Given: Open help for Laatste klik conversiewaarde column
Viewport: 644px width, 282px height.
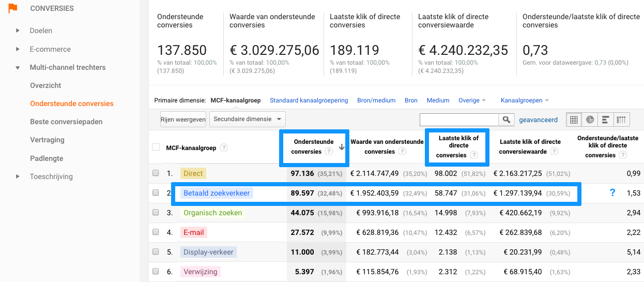Looking at the screenshot, I should 554,152.
